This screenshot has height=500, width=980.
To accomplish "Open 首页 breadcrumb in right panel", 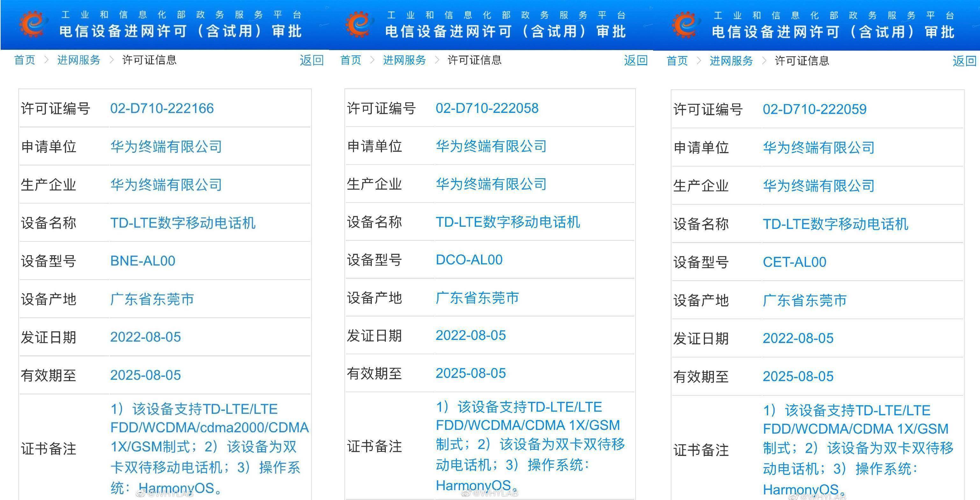I will 678,61.
